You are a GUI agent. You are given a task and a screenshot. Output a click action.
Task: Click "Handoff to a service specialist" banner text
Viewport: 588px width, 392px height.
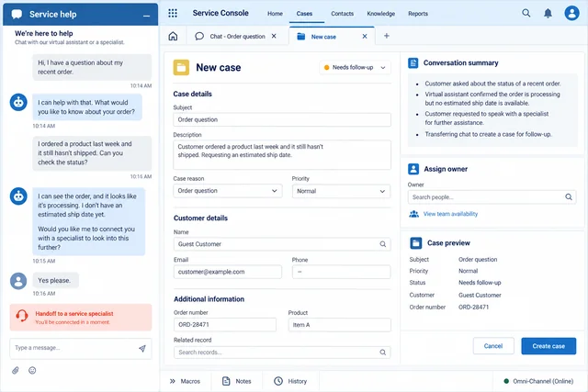point(74,314)
